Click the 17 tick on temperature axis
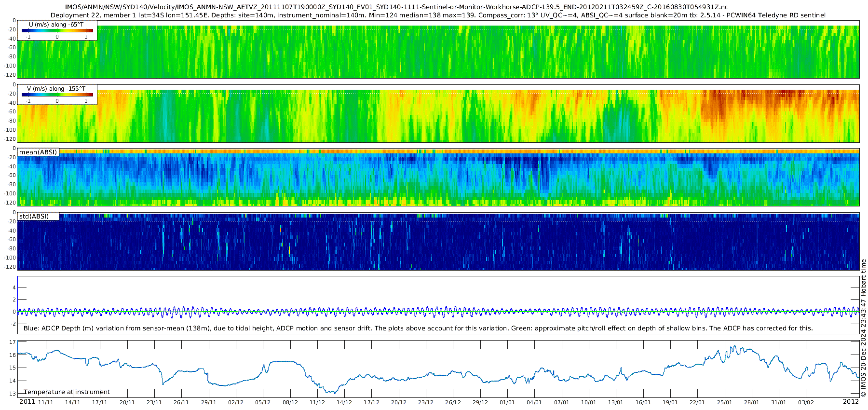The width and height of the screenshot is (868, 410). (x=13, y=342)
